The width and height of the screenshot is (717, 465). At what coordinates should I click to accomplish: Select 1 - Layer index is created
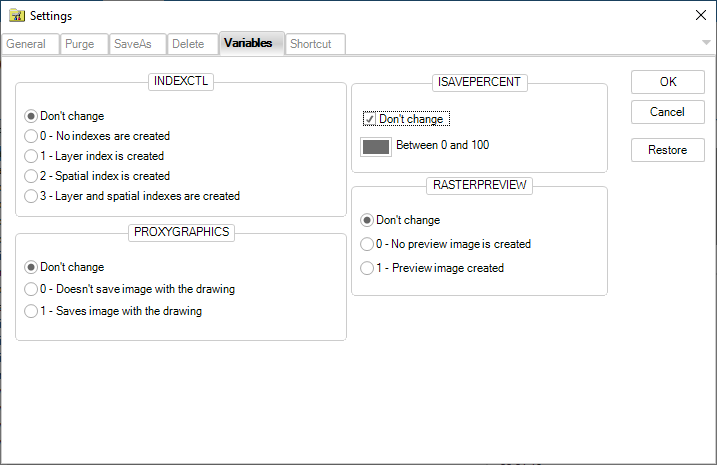point(32,156)
